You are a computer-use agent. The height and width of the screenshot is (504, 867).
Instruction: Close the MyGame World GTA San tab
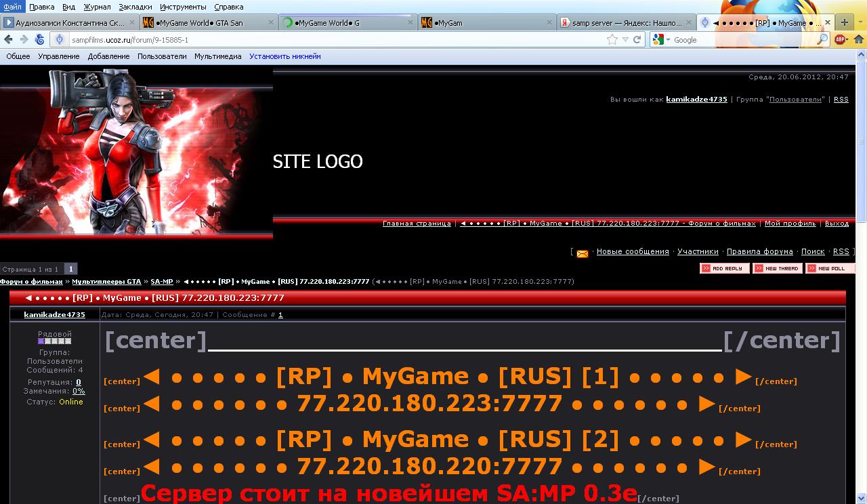point(270,23)
